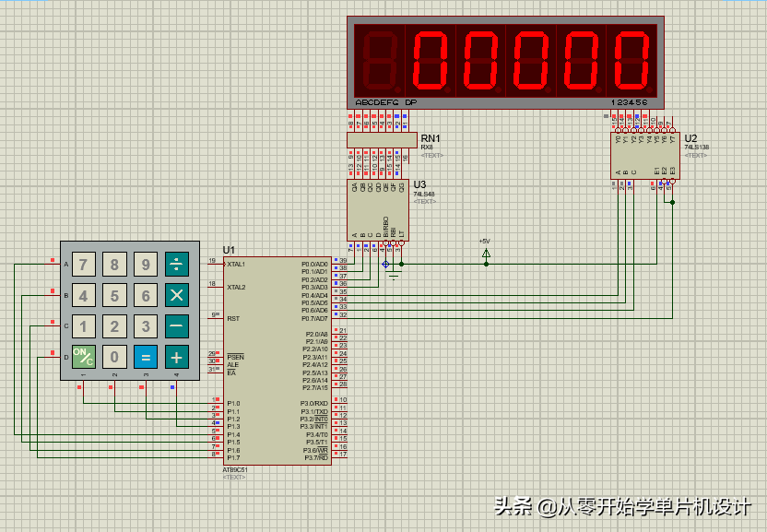Click the RX8 value label
767x532 pixels.
point(427,148)
